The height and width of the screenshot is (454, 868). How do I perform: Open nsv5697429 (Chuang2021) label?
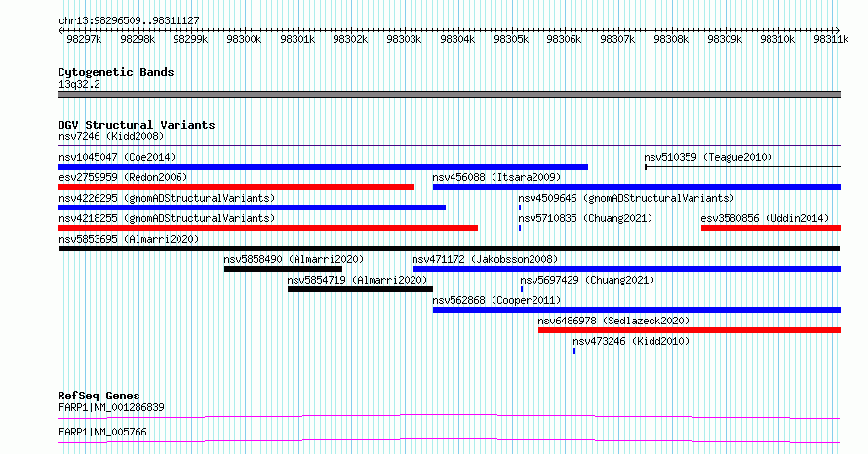click(587, 280)
